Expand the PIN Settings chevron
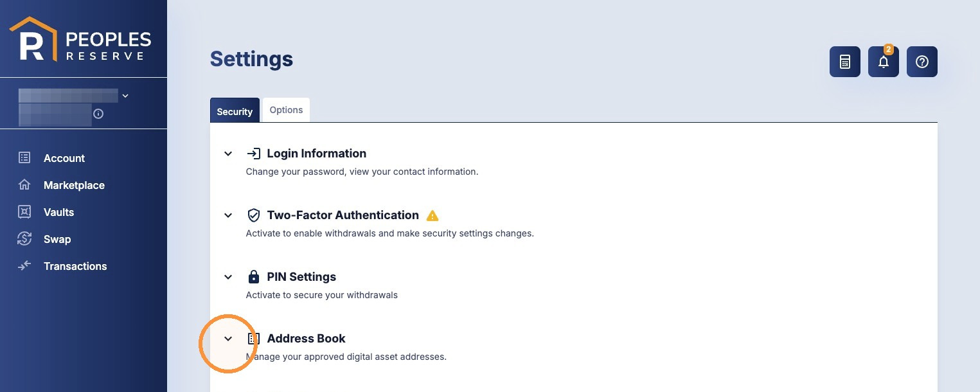Viewport: 980px width, 392px height. click(x=228, y=277)
